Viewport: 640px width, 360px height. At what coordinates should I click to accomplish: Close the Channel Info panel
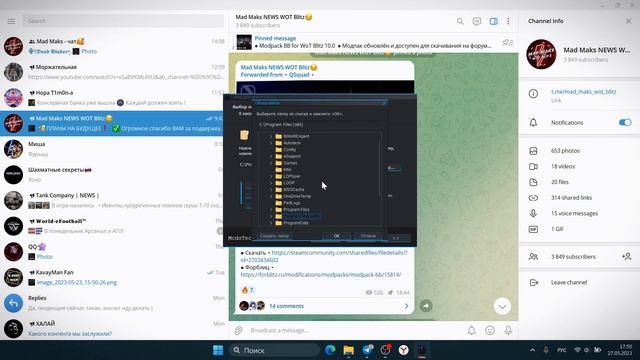(x=628, y=21)
